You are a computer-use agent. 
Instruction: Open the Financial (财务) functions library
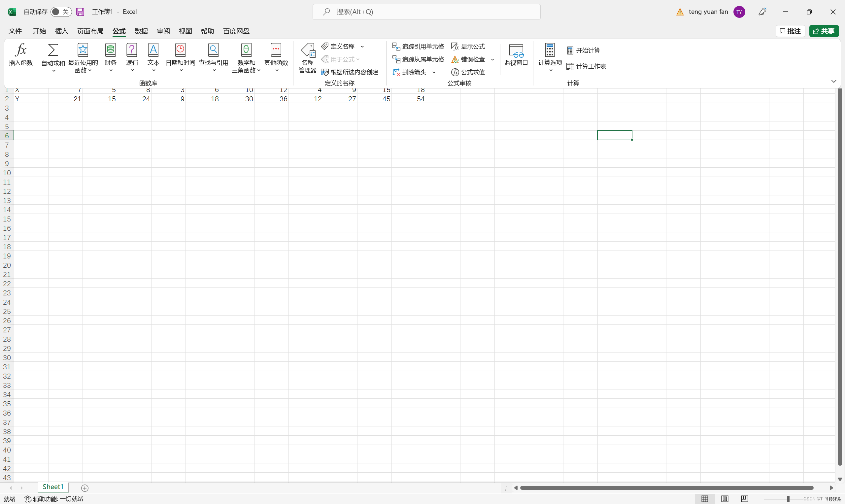[x=110, y=58]
